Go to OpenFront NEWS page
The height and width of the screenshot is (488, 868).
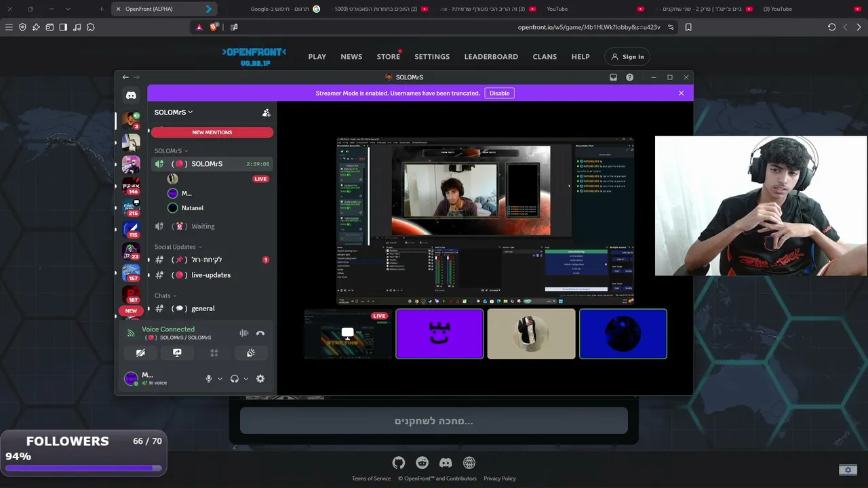coord(351,57)
